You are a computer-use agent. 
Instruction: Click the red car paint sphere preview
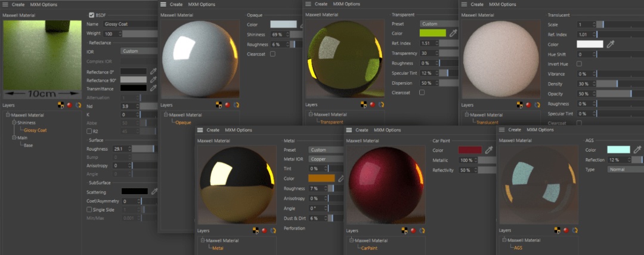click(x=386, y=185)
